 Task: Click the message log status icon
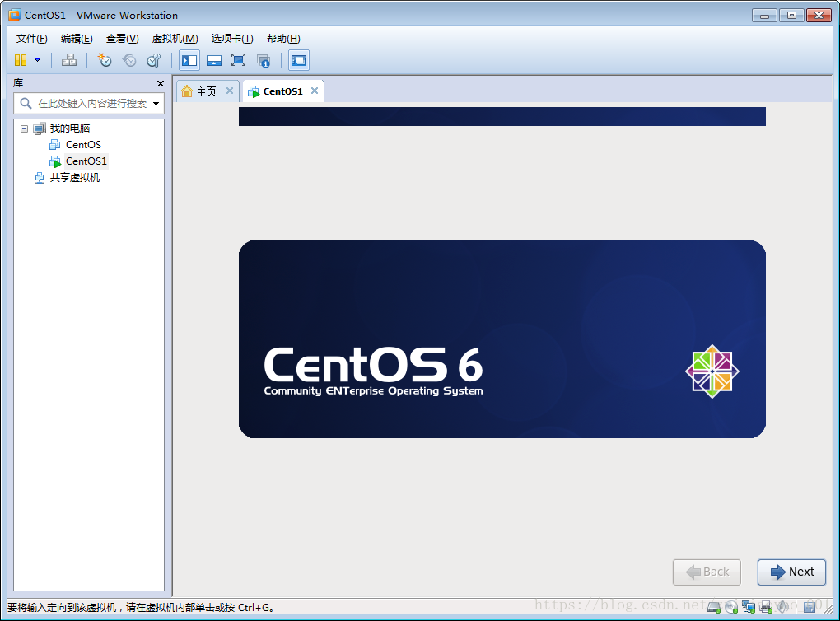(810, 606)
